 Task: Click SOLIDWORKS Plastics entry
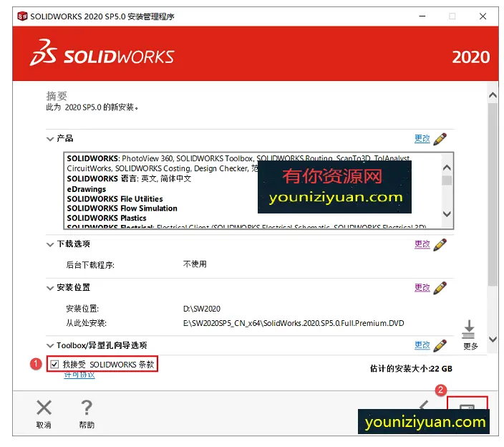(107, 218)
